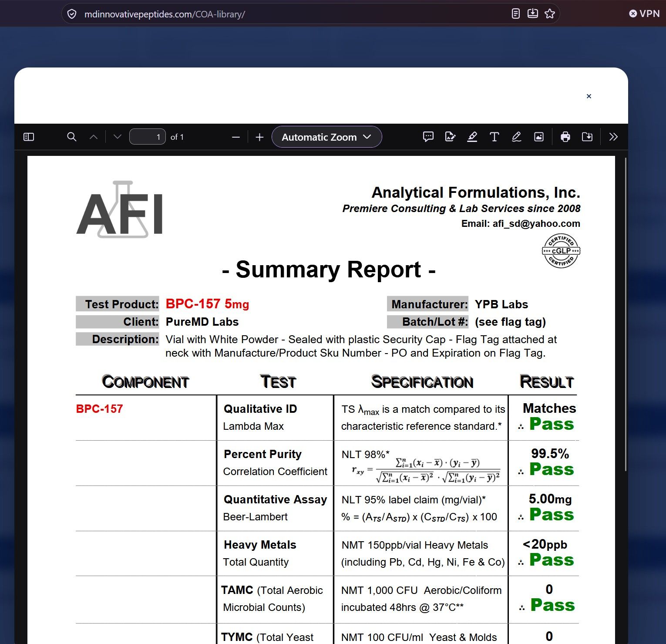Bookmark this page with the star icon

pos(550,14)
